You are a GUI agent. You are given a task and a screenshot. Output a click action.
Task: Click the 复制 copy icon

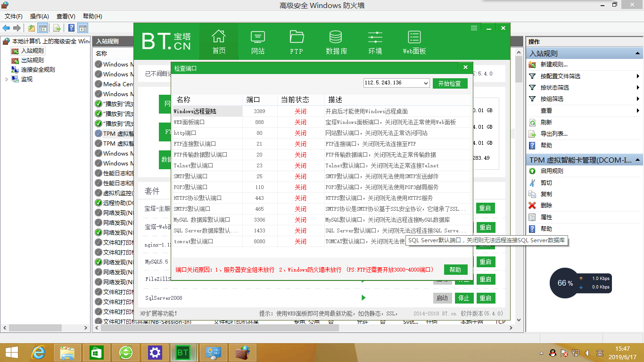(532, 194)
